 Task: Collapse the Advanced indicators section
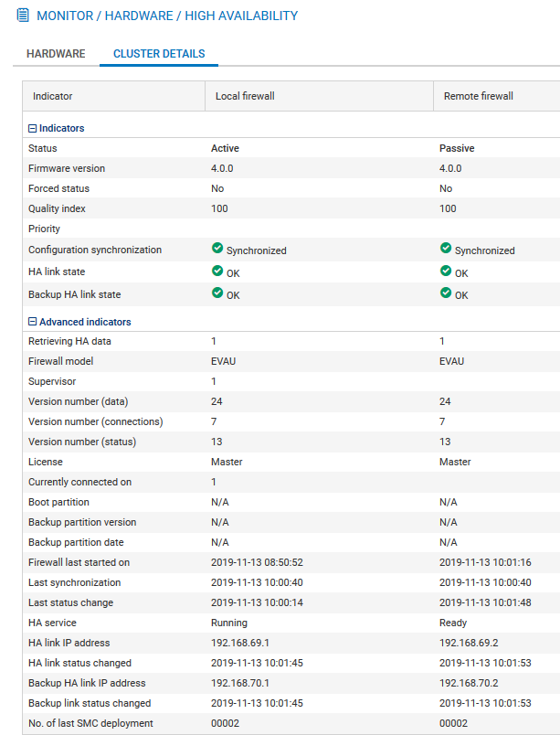(x=33, y=322)
